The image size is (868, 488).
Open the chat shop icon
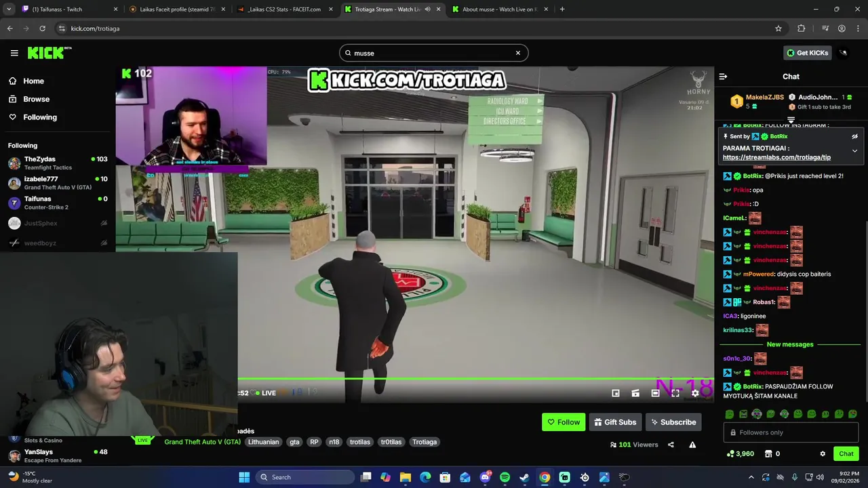tap(768, 453)
